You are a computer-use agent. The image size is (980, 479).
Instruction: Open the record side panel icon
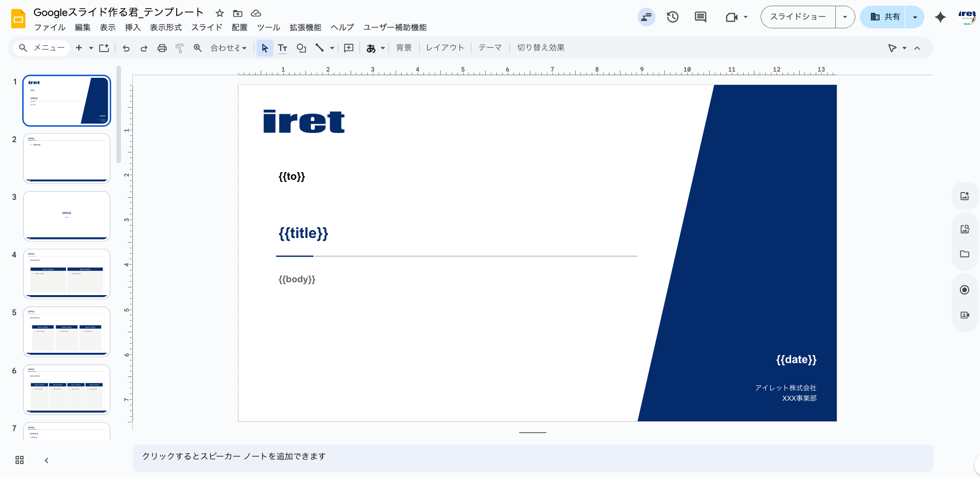(x=965, y=290)
